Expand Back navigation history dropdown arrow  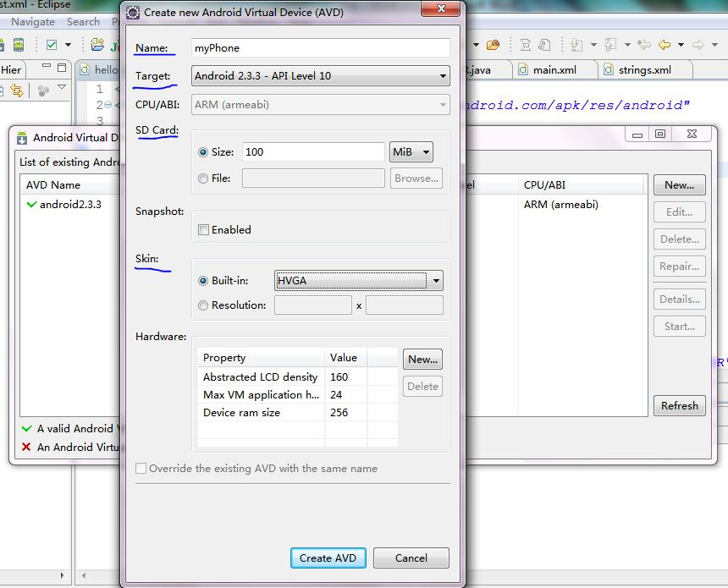681,45
